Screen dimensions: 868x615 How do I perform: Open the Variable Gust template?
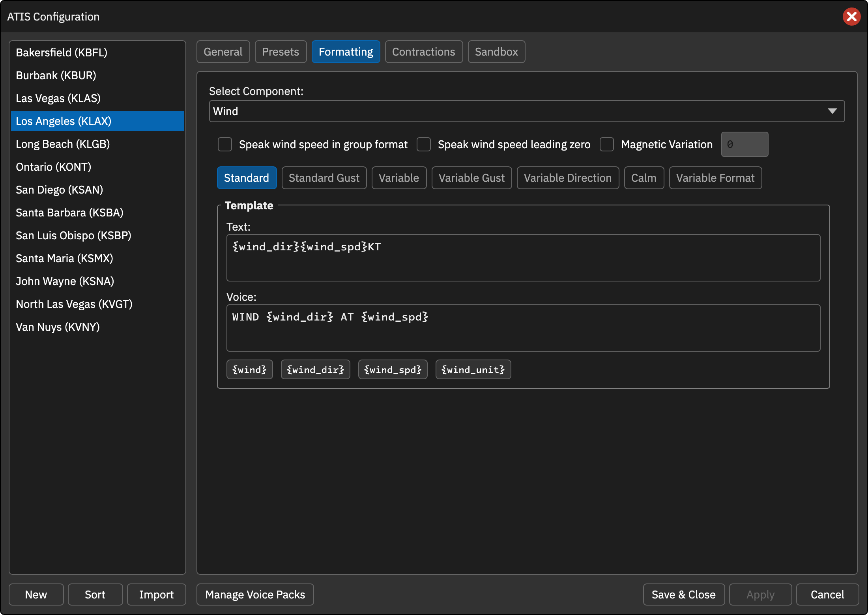click(x=471, y=178)
